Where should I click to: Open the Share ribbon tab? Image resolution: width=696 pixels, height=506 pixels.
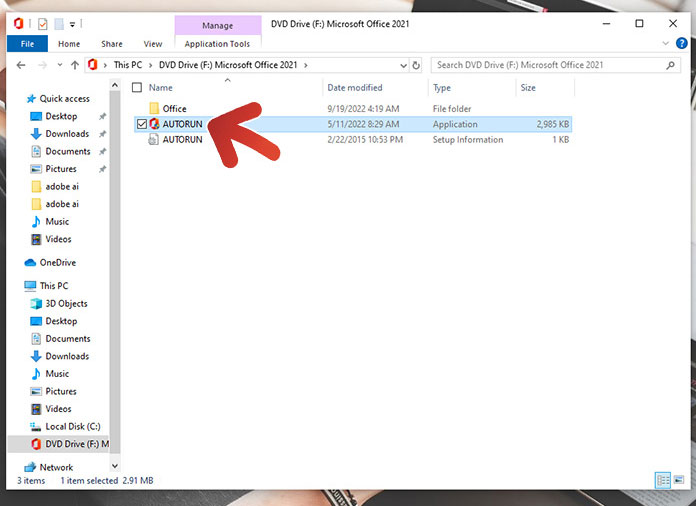(111, 44)
